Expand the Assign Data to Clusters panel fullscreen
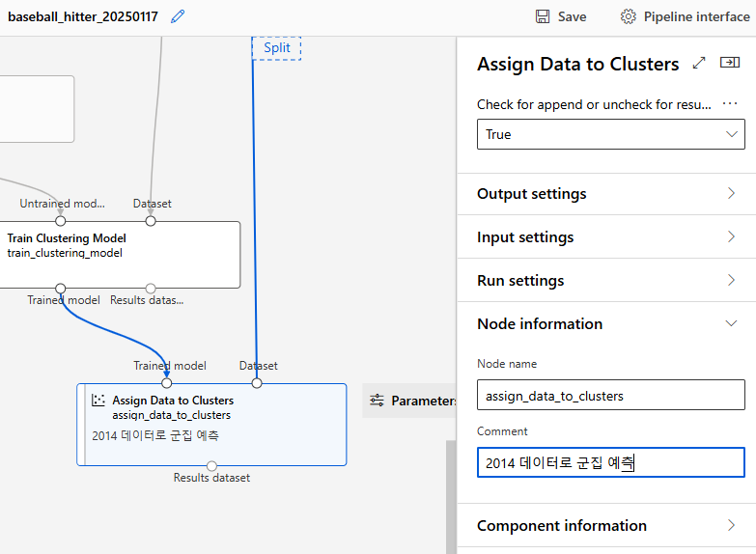The image size is (756, 554). [x=699, y=63]
